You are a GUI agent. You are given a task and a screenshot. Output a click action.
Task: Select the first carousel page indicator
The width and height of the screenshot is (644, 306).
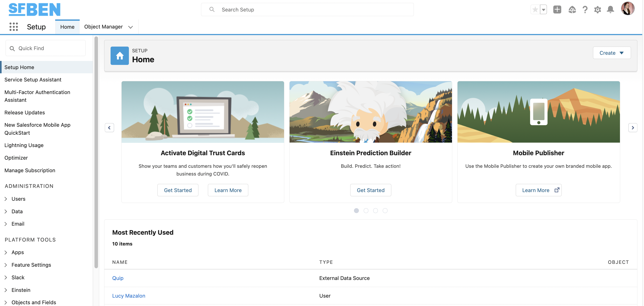pos(356,210)
